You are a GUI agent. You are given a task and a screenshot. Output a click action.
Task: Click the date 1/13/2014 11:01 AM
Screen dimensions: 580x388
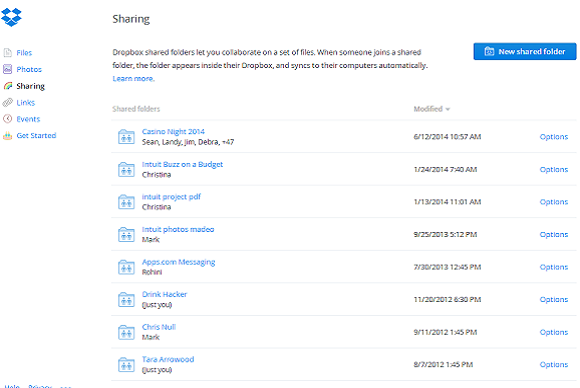click(x=447, y=202)
